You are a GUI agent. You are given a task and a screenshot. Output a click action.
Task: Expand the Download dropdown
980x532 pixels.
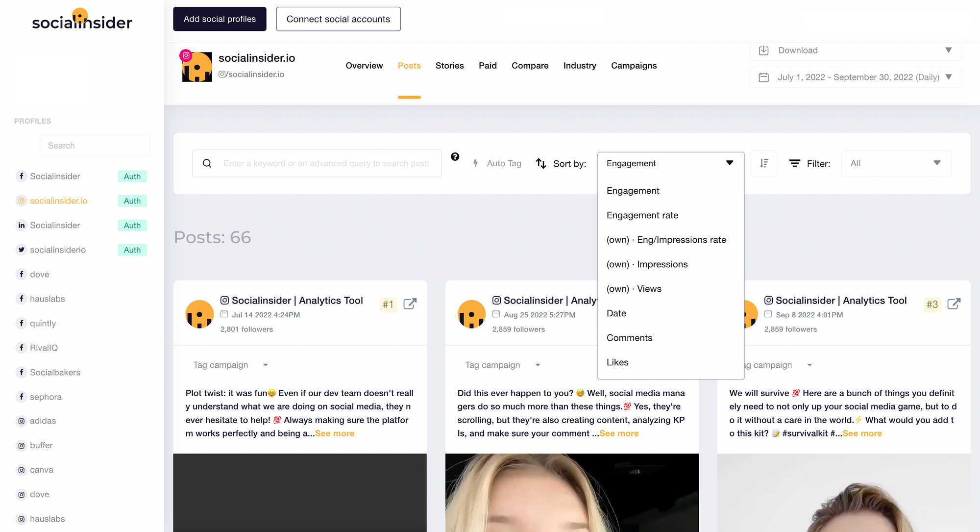click(855, 50)
